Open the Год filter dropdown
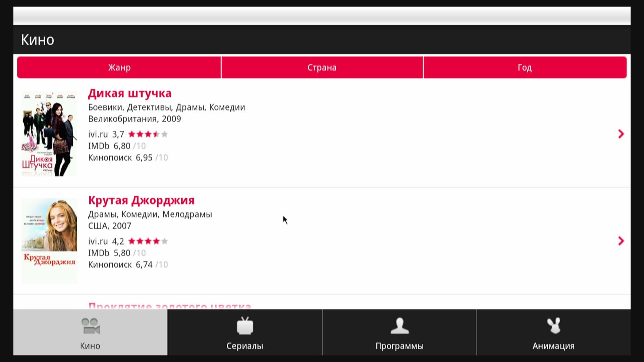Screen dimensions: 644x362 [x=525, y=67]
